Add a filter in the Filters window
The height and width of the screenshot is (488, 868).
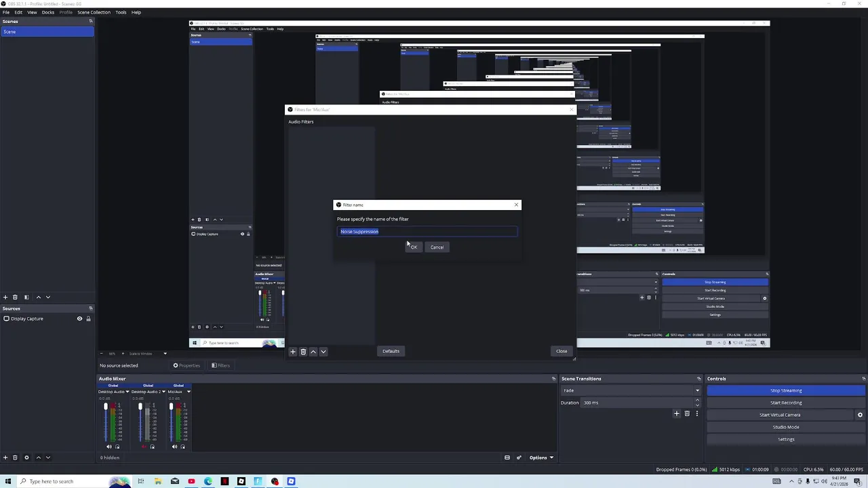click(x=293, y=352)
